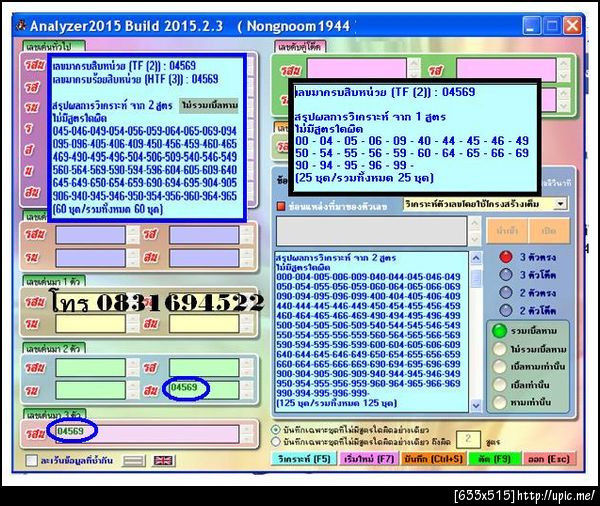Click the results list scroll-down arrow
The height and width of the screenshot is (506, 600).
click(x=476, y=405)
